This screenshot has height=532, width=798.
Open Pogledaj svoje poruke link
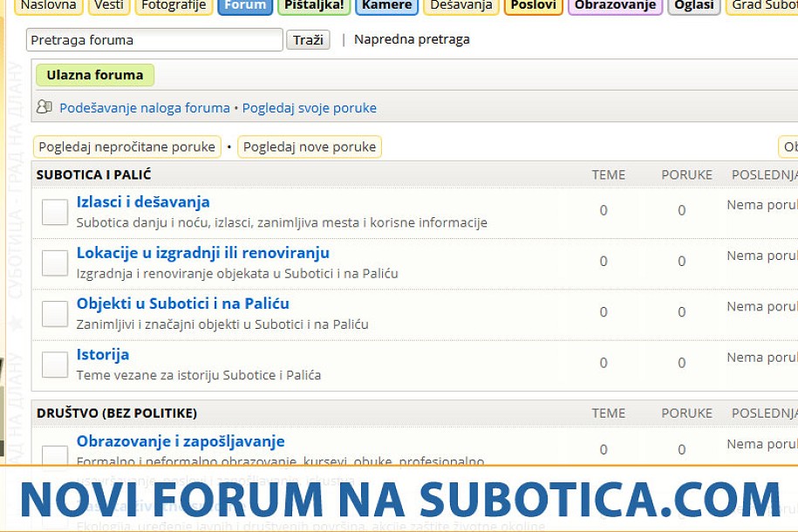coord(310,108)
